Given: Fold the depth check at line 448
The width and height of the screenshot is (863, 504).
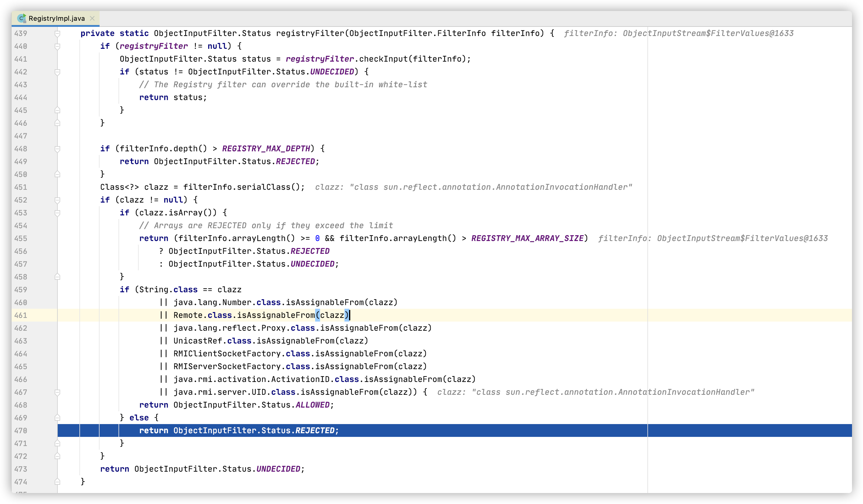Looking at the screenshot, I should pyautogui.click(x=57, y=149).
